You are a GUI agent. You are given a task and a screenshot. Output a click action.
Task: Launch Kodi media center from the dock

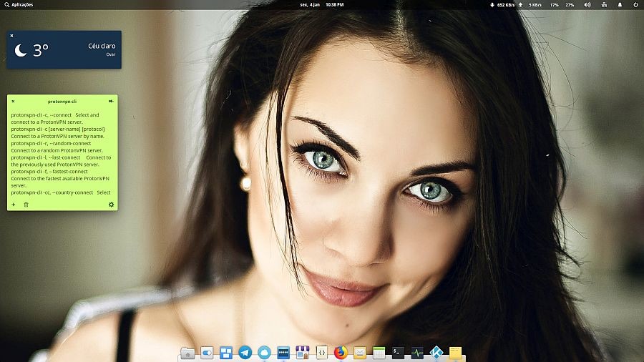436,352
